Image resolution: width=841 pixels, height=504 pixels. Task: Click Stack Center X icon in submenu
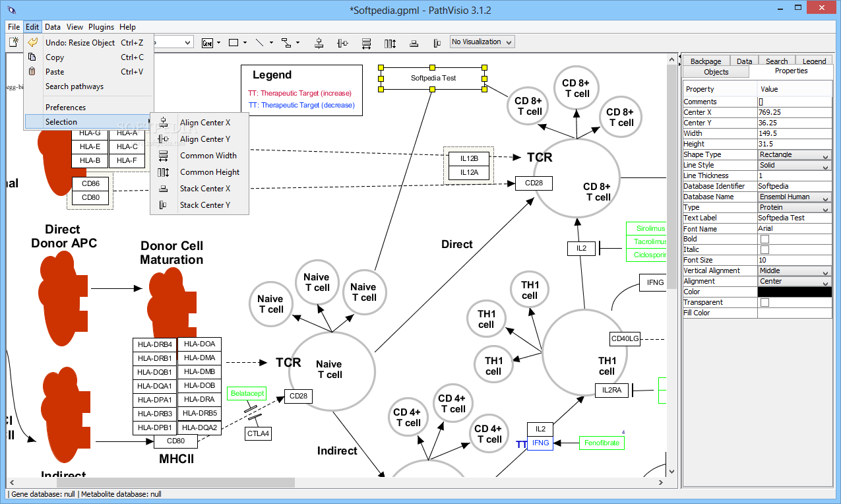tap(163, 188)
